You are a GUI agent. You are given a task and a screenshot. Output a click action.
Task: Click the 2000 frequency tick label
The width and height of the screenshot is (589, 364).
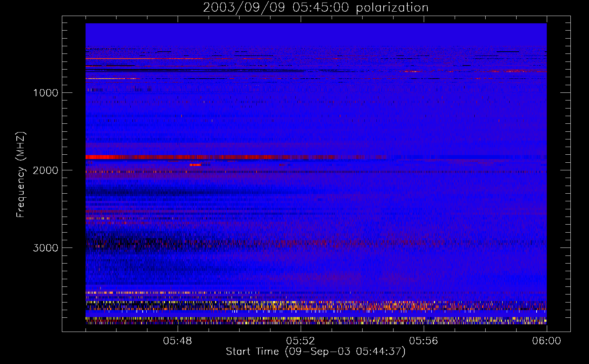tap(46, 170)
